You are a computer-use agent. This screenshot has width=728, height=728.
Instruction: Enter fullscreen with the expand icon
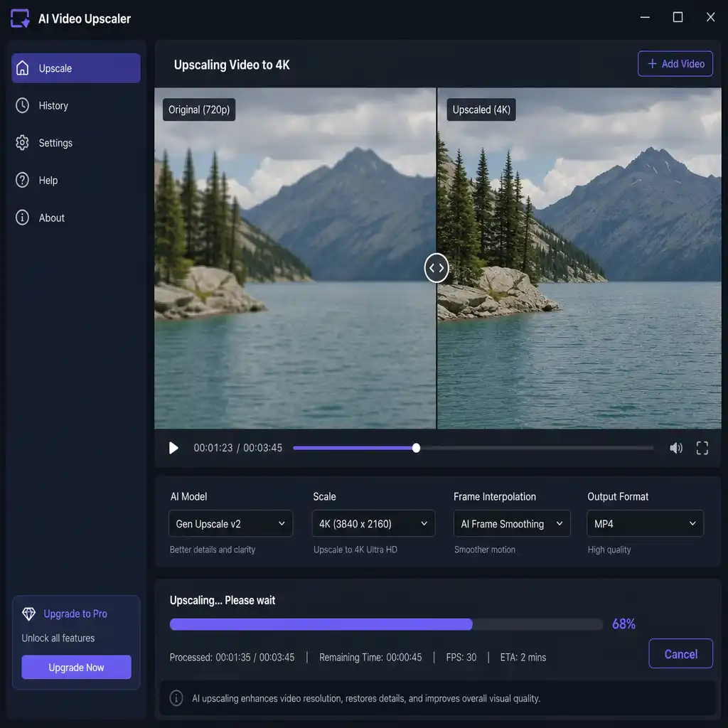(x=702, y=448)
